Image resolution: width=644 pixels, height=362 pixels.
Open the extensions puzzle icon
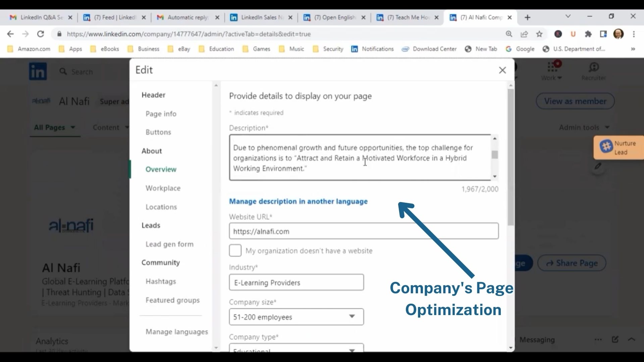coord(588,34)
